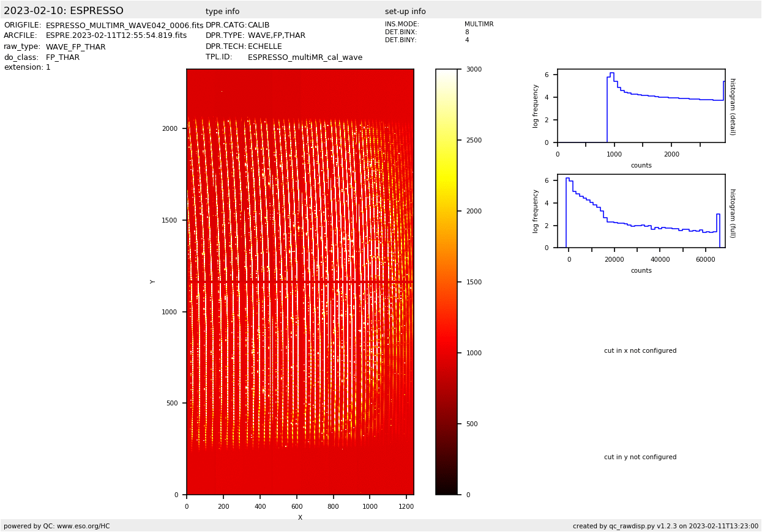Click the ECHELLE DPR.TECH value
The image size is (762, 532).
click(x=264, y=46)
